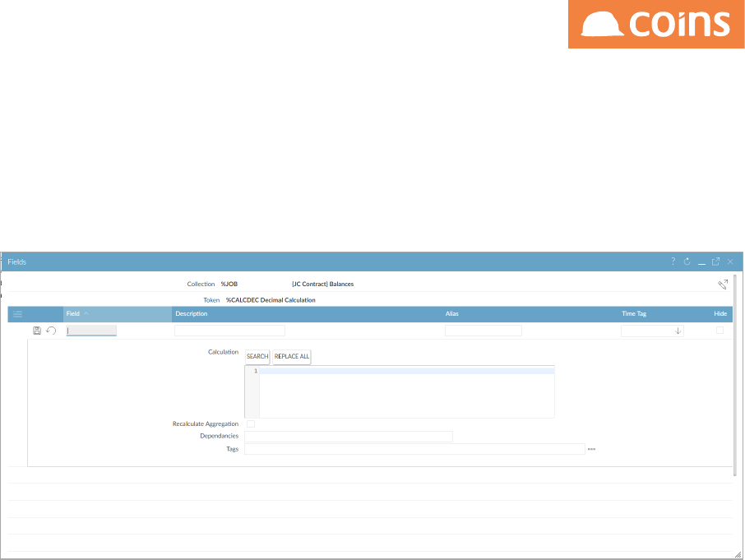Click the Dependancies input field
The height and width of the screenshot is (560, 745).
click(x=349, y=436)
